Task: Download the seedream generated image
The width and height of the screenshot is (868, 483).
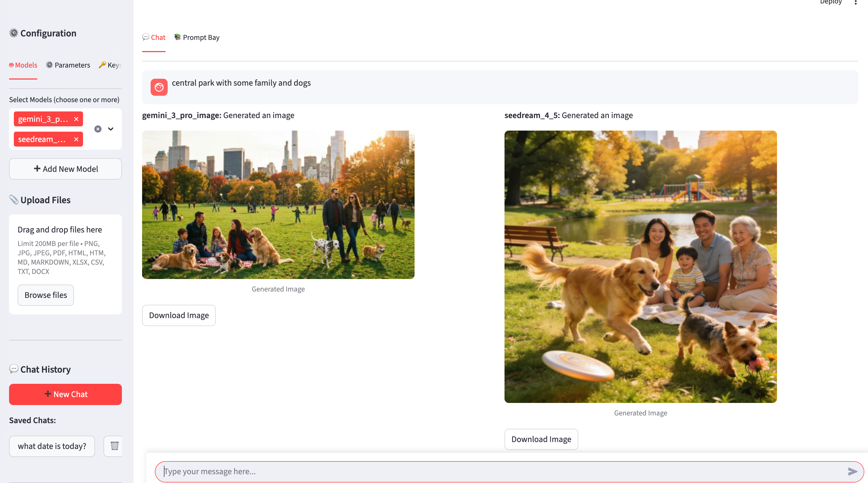Action: 541,439
